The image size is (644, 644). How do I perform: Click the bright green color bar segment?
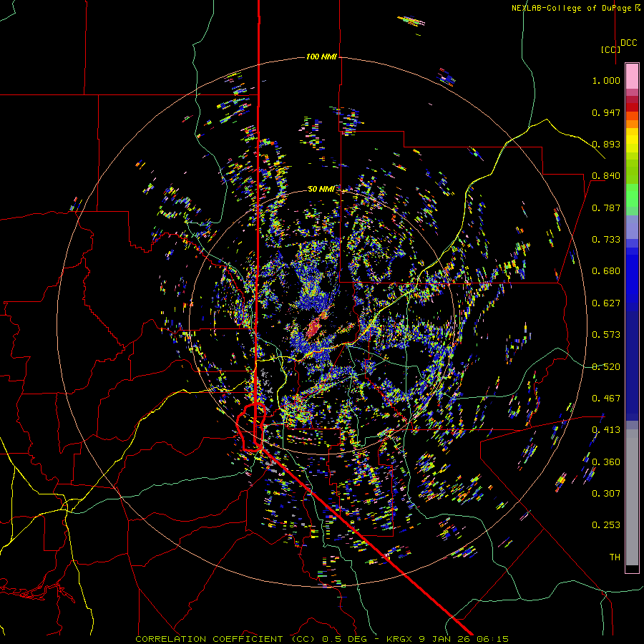pyautogui.click(x=632, y=195)
